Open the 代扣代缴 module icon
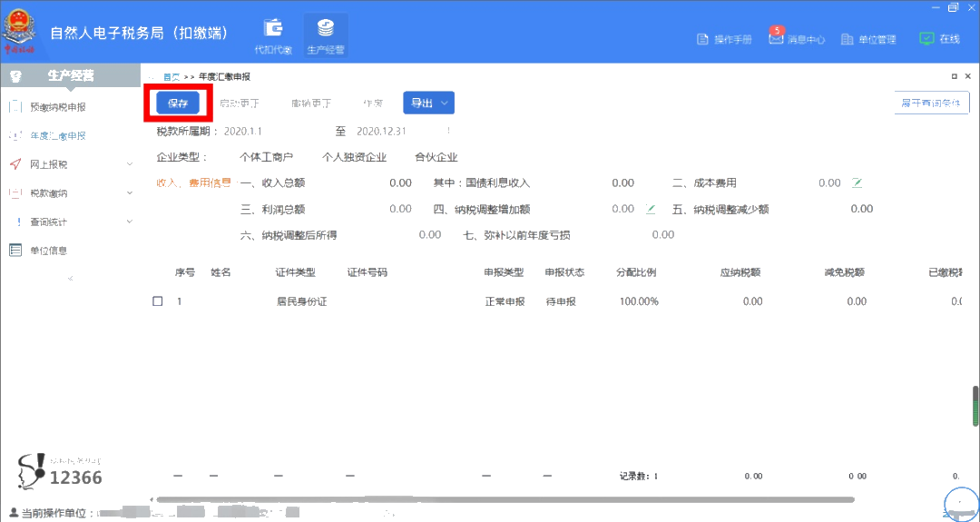 (273, 37)
